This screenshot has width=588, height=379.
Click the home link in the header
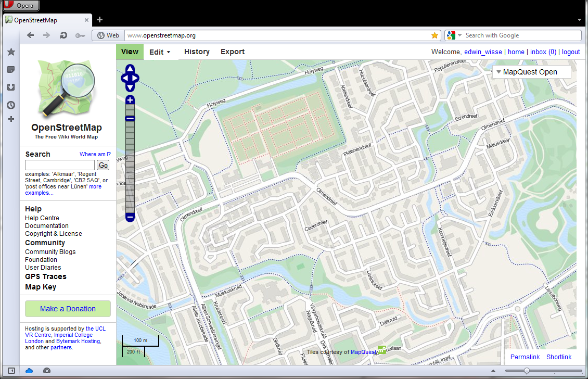tap(516, 52)
